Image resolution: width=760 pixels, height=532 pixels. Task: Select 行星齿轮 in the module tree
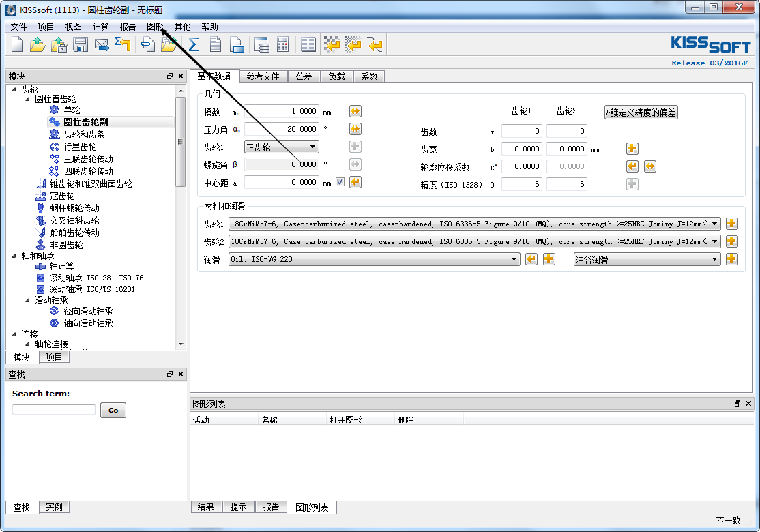point(80,147)
